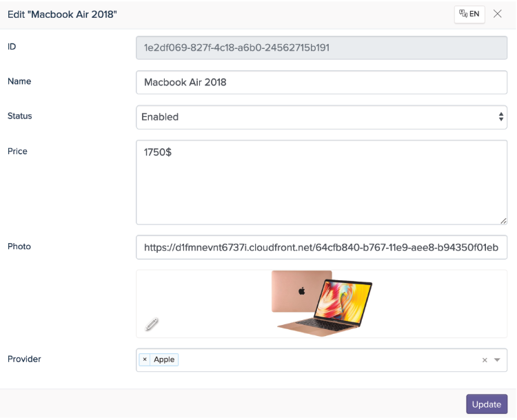
Task: Click the pencil icon to edit photo
Action: click(x=152, y=324)
